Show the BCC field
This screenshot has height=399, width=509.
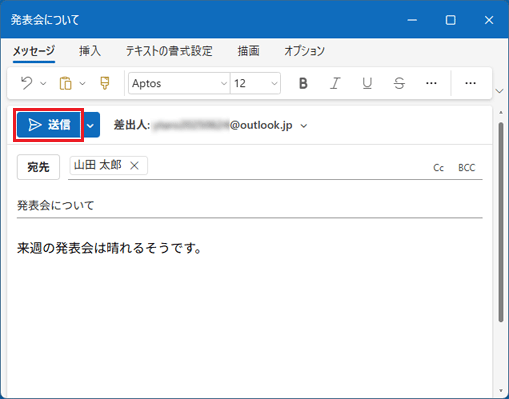pos(466,168)
